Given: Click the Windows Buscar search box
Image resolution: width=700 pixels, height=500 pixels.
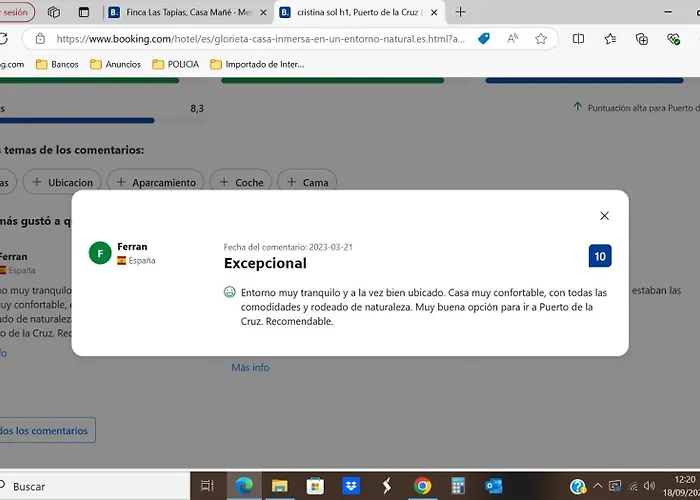Looking at the screenshot, I should tap(90, 486).
